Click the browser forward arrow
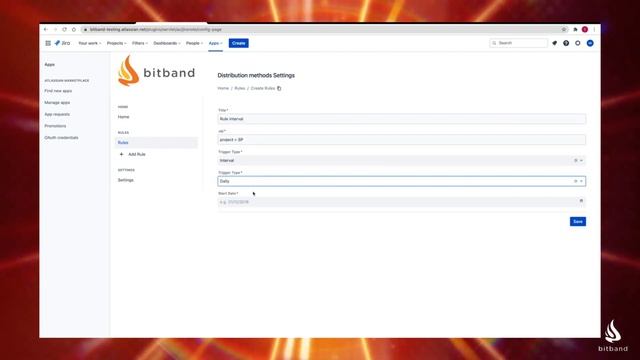Viewport: 640px width, 360px height. click(55, 29)
